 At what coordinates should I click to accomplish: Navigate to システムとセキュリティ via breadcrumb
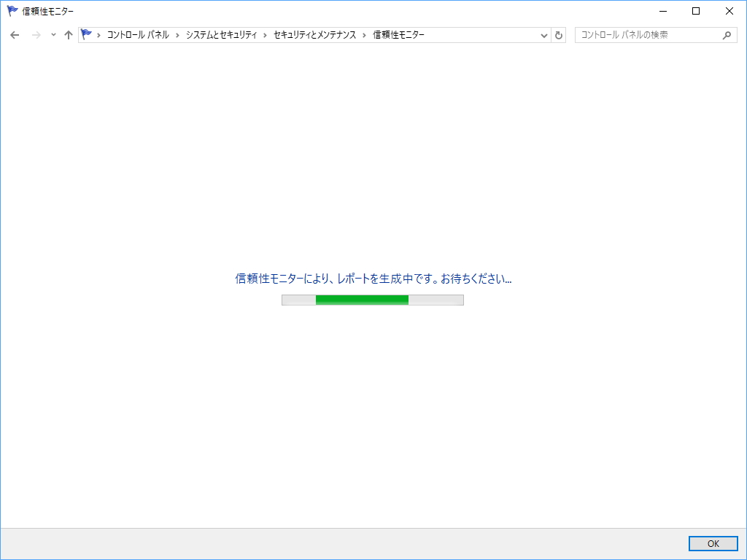pos(222,34)
